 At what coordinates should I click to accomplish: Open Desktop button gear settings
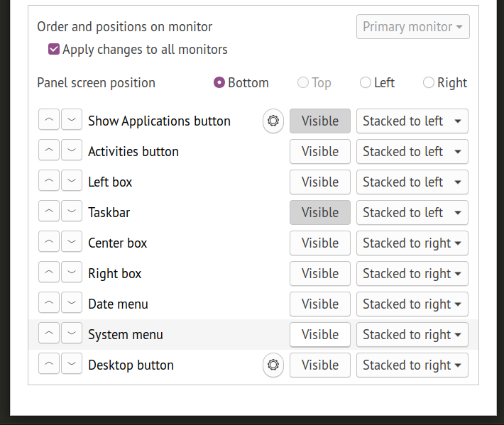273,365
